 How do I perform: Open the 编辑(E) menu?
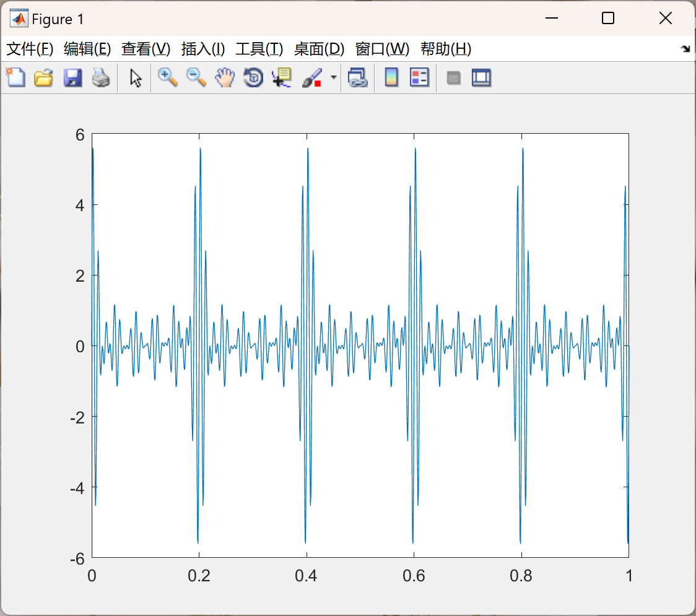tap(87, 49)
